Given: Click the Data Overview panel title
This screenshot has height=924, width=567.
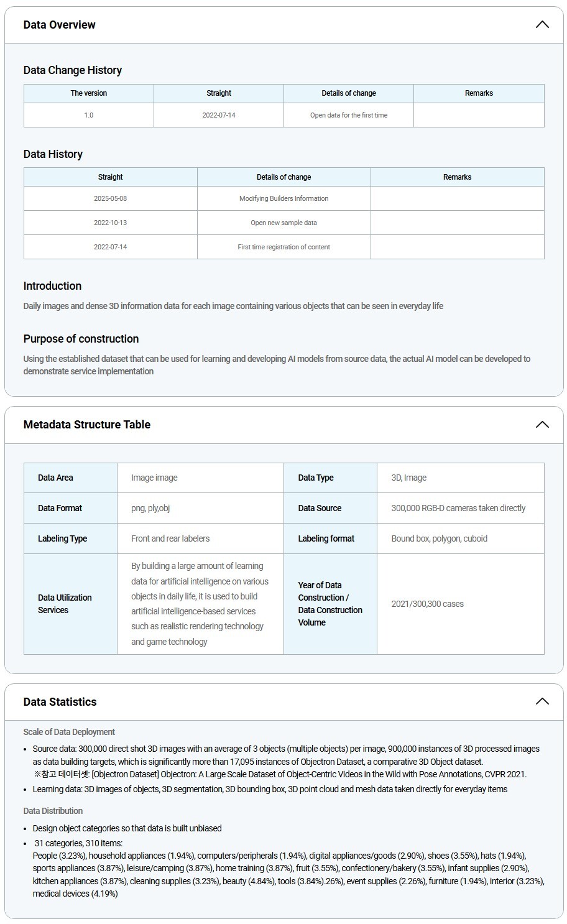Looking at the screenshot, I should pyautogui.click(x=60, y=25).
